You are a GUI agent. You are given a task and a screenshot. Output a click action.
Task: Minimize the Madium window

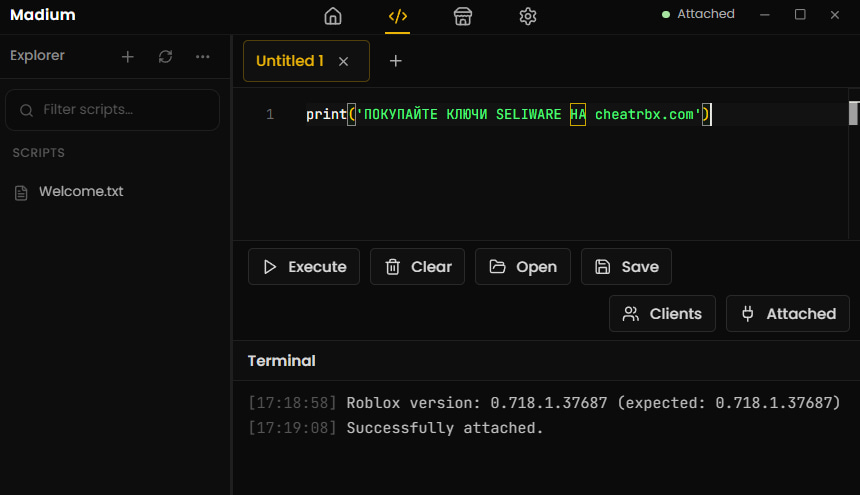click(x=765, y=15)
